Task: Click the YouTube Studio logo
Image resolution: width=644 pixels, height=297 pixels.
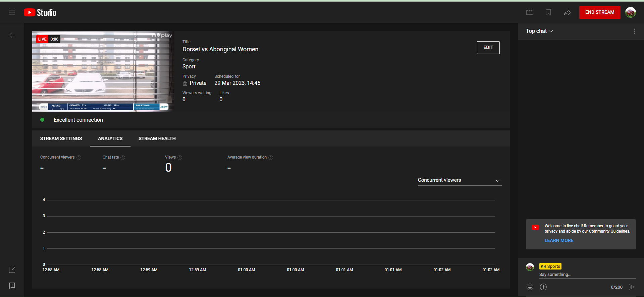Action: point(40,12)
